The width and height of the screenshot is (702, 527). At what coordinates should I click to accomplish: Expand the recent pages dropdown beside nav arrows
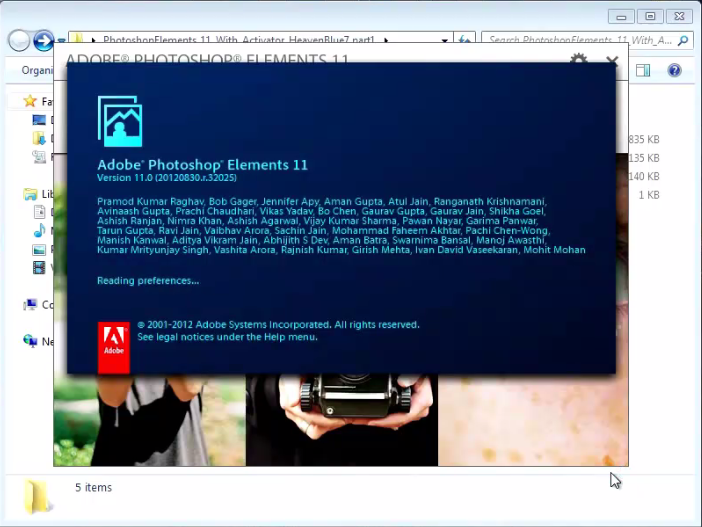61,41
